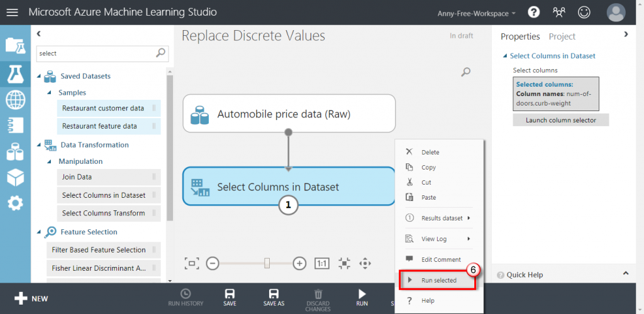Open the hamburger menu at top left
Viewport: 644px width, 314px height.
coord(13,13)
